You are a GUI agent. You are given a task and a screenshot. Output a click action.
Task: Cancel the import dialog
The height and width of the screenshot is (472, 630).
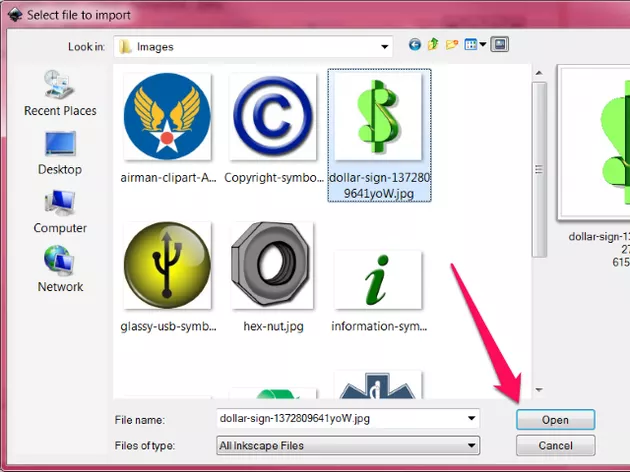pyautogui.click(x=555, y=445)
